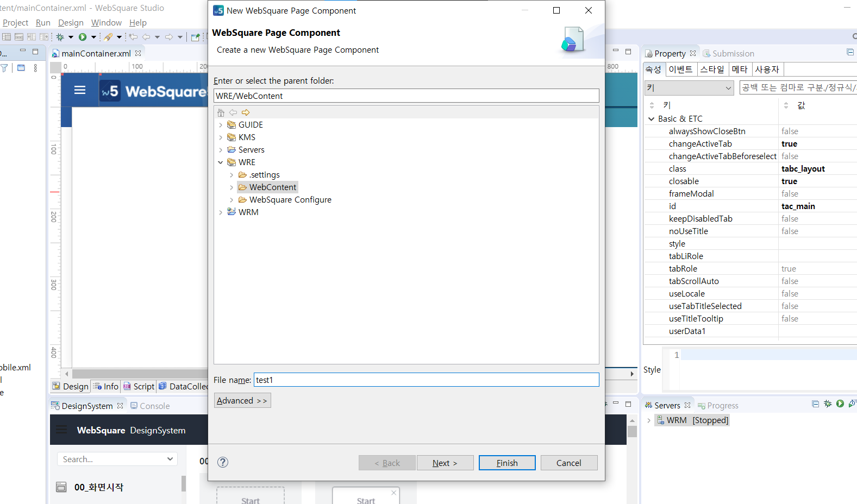Screen dimensions: 857x504
Task: Click the Debug bug icon in main toolbar
Action: (x=60, y=37)
